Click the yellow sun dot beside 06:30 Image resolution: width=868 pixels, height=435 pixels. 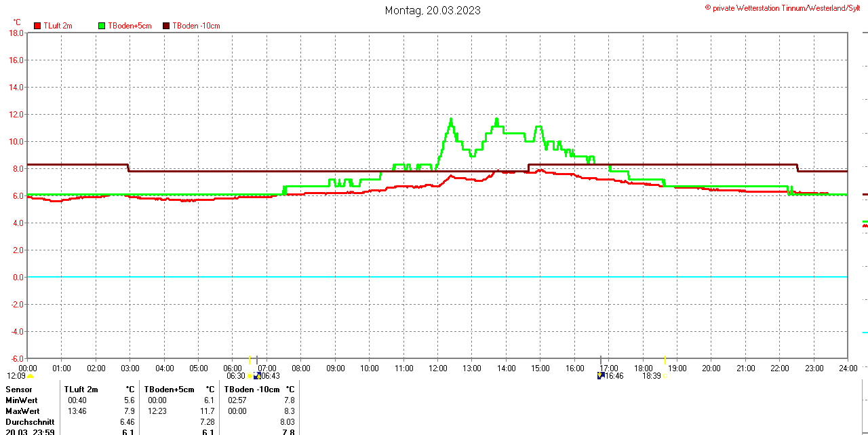point(250,375)
